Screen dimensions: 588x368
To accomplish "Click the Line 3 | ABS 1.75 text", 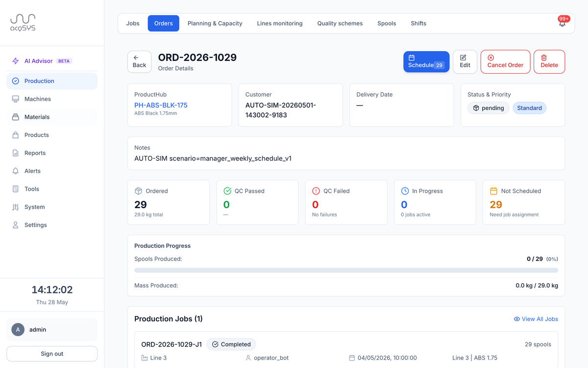I will coord(475,358).
